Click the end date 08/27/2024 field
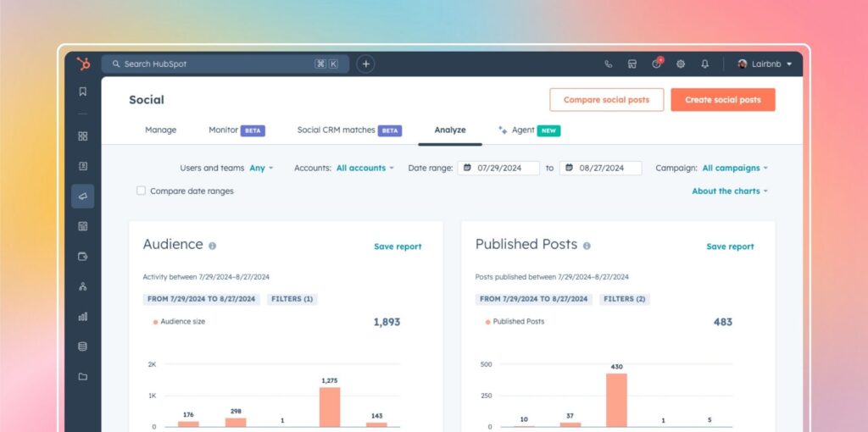The width and height of the screenshot is (868, 432). point(601,169)
